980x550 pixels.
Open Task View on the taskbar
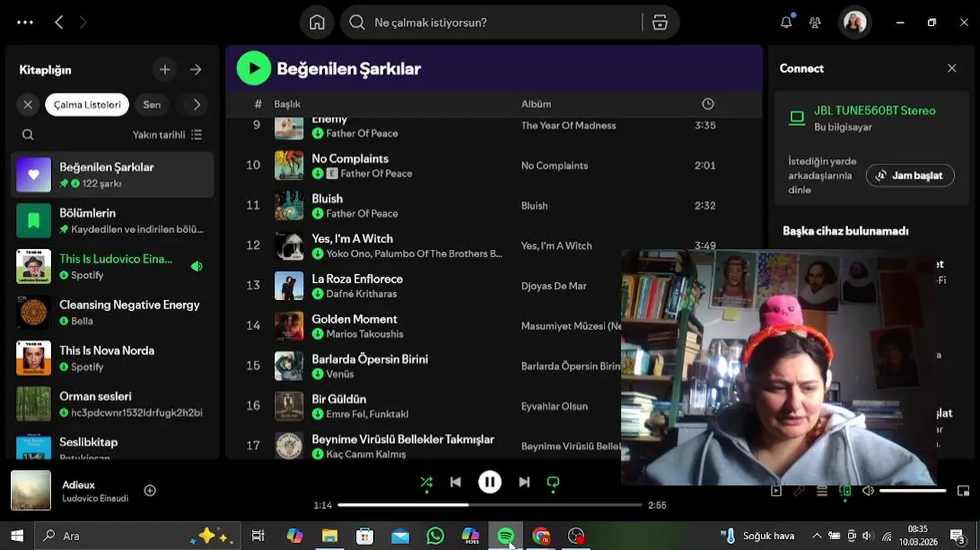(258, 536)
